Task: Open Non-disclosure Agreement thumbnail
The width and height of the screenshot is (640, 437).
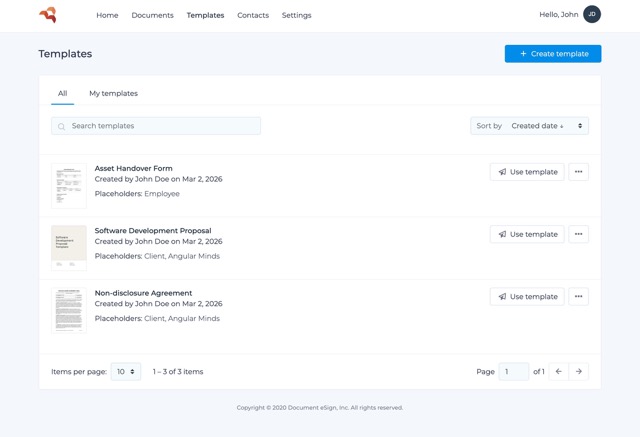Action: pyautogui.click(x=69, y=311)
